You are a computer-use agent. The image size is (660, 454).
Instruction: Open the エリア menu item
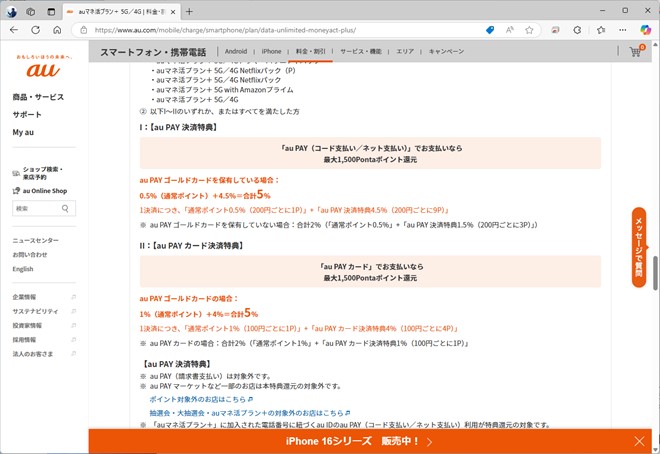(405, 51)
